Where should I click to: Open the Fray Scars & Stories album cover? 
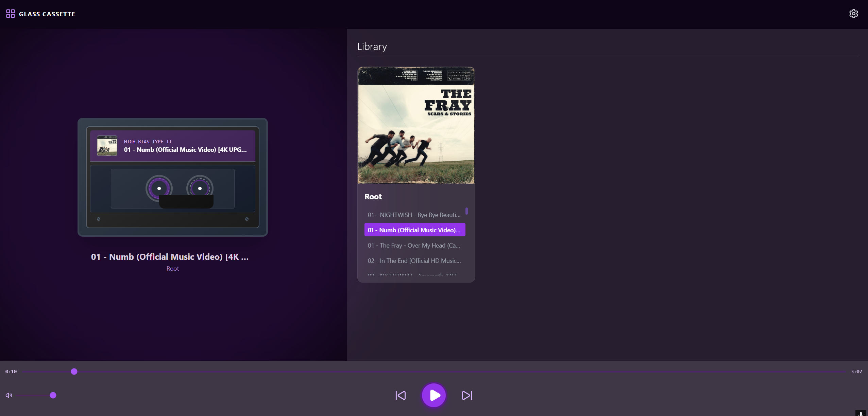416,125
